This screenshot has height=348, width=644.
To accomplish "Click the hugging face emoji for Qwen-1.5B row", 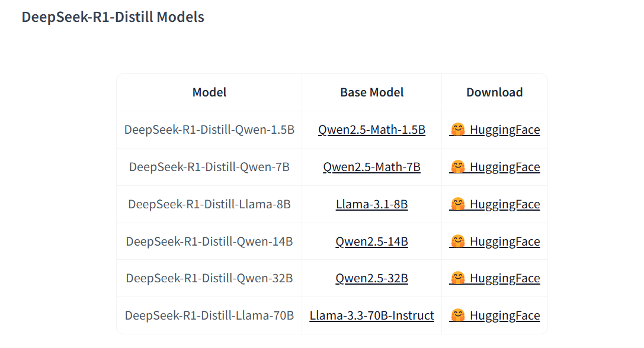I will [457, 129].
